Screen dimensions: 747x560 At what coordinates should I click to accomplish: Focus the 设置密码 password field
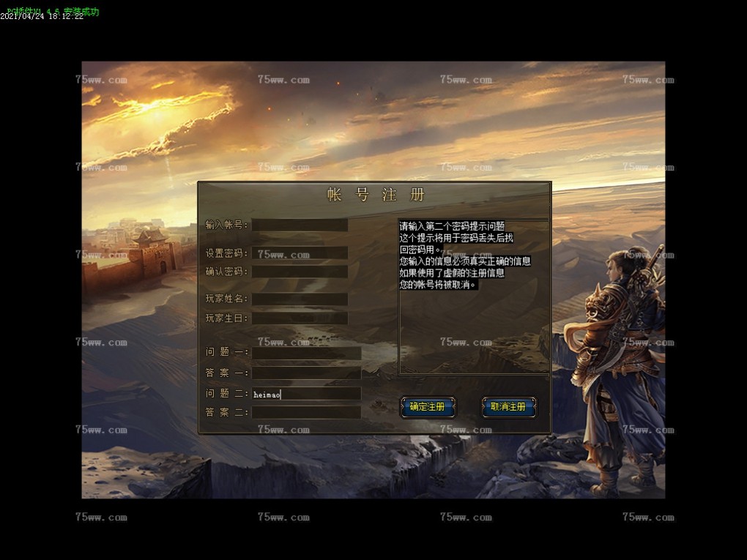pyautogui.click(x=300, y=253)
